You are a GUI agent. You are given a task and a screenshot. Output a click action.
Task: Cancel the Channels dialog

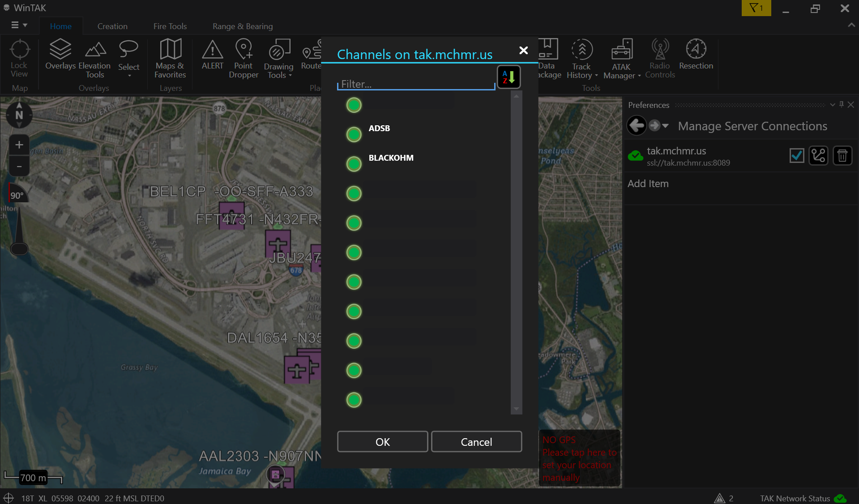click(476, 442)
